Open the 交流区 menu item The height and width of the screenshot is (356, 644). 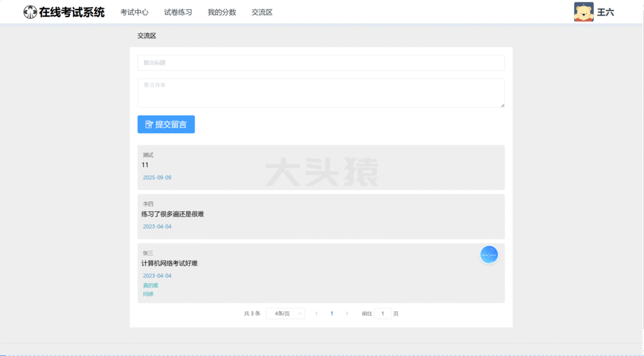(262, 13)
